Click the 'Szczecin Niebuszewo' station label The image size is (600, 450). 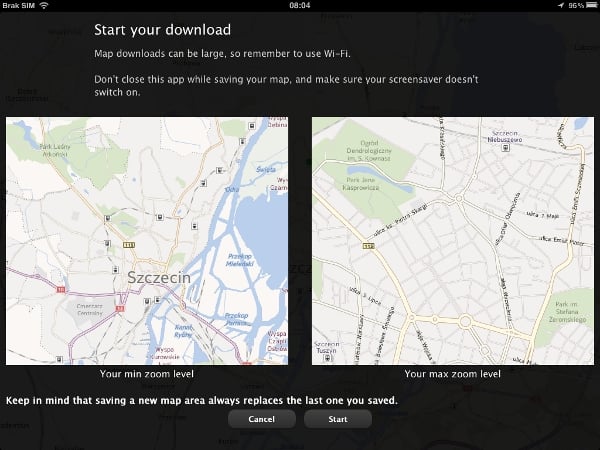(505, 136)
